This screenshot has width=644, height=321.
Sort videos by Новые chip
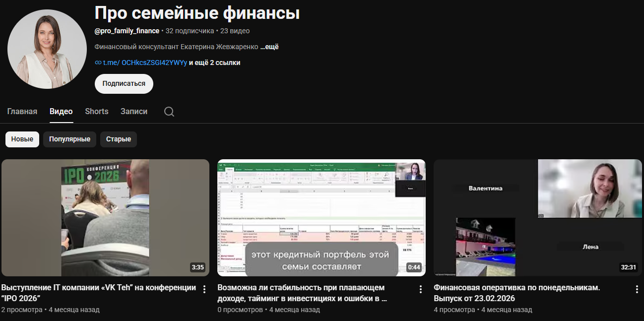click(x=22, y=139)
